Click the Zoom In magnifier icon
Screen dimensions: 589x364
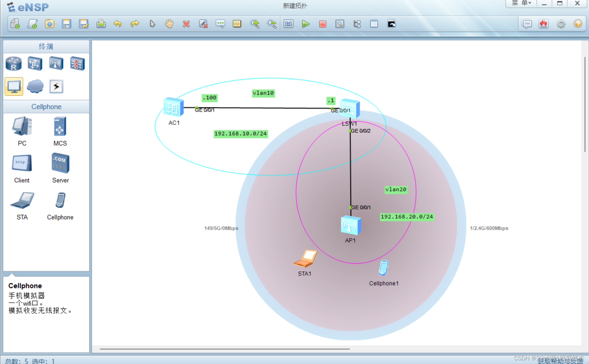[255, 24]
